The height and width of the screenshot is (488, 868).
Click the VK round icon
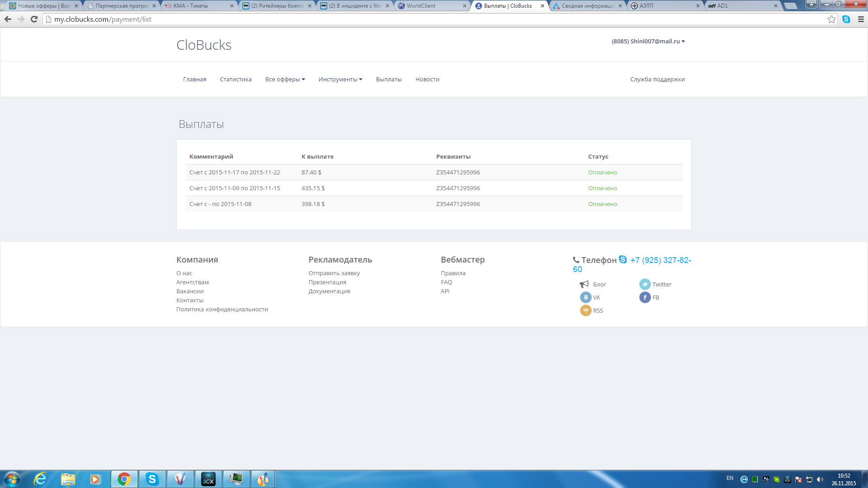coord(585,297)
